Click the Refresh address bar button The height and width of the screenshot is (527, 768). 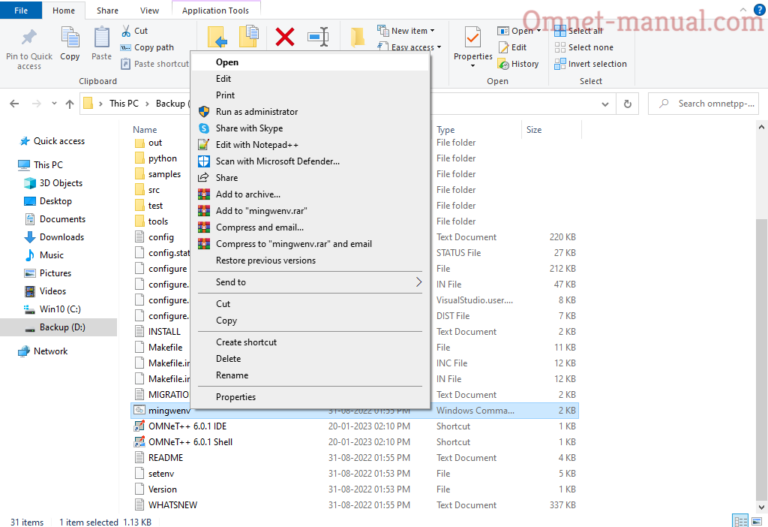[x=627, y=104]
